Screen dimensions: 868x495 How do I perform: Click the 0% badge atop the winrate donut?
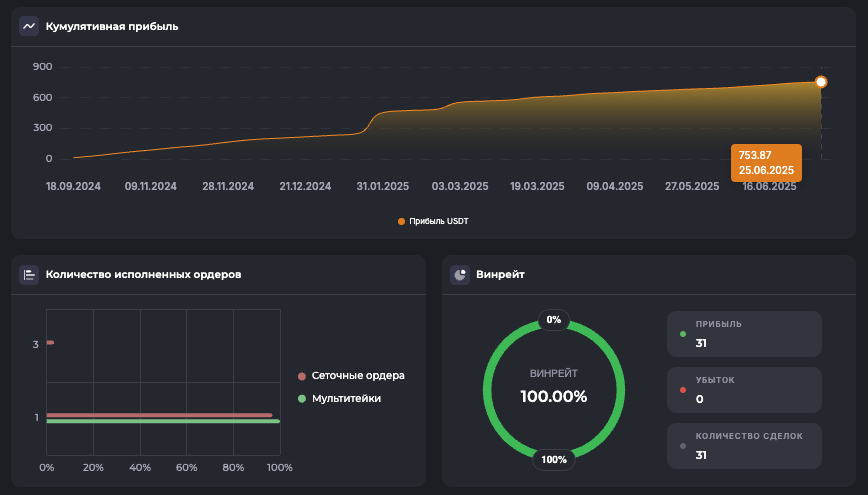[554, 320]
